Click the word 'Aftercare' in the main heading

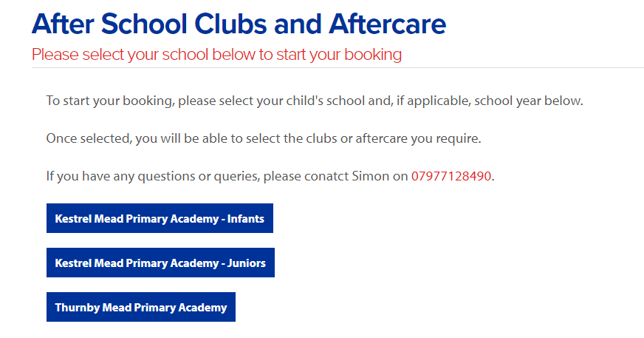point(387,24)
